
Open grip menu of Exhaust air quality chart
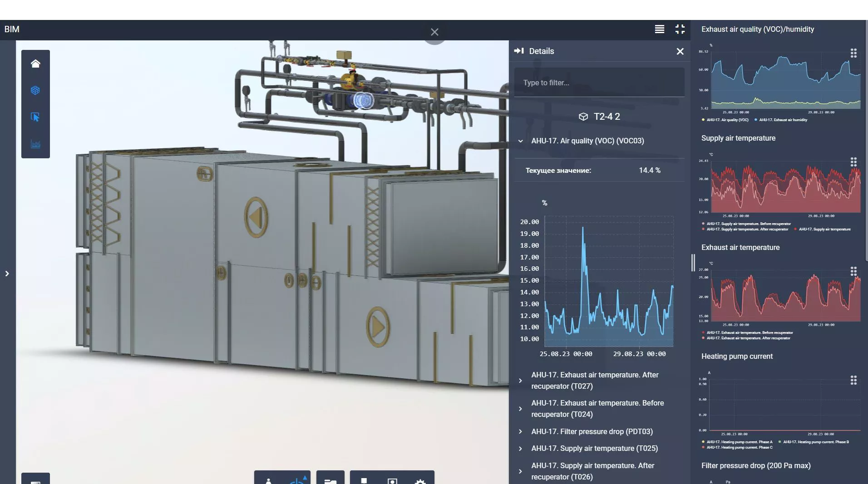(x=853, y=53)
